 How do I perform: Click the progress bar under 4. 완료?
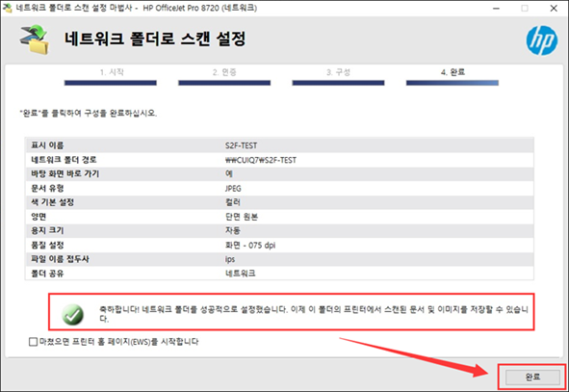[453, 83]
